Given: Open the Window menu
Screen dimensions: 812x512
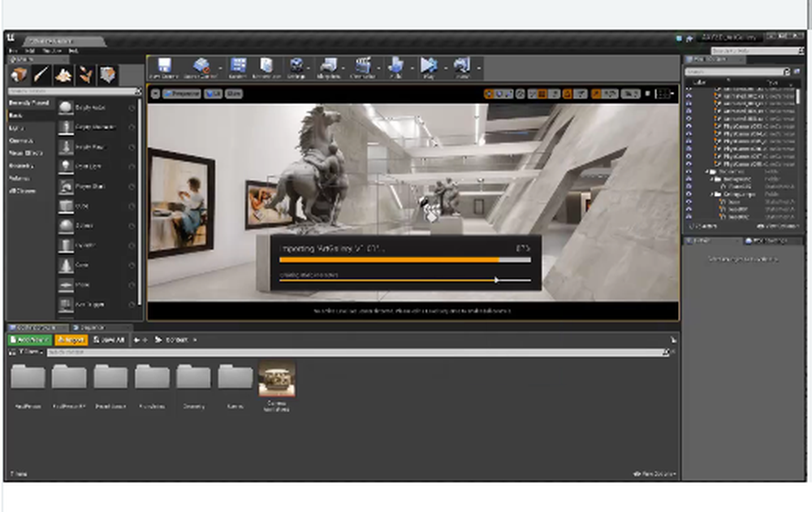Looking at the screenshot, I should (52, 50).
